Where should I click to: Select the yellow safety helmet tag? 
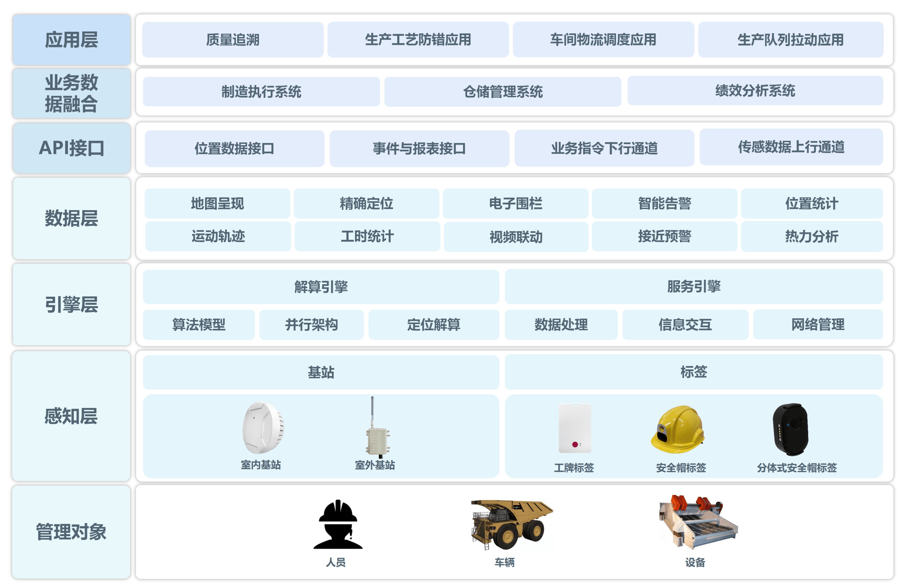click(x=677, y=429)
